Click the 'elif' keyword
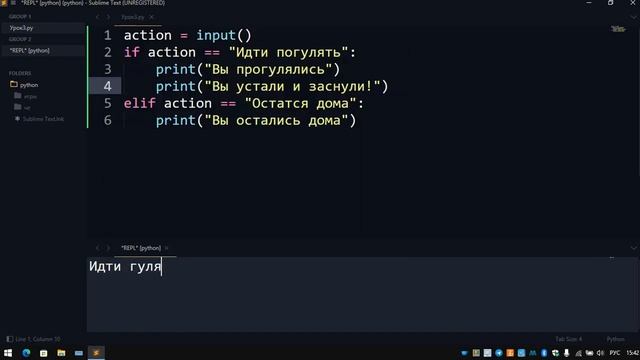Screen dimensions: 640x360 pos(140,103)
